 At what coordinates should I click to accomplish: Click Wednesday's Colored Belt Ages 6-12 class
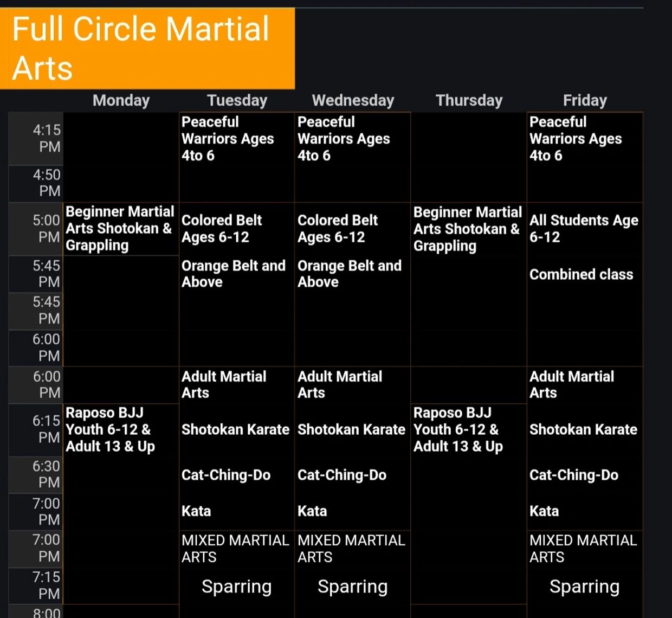[338, 229]
